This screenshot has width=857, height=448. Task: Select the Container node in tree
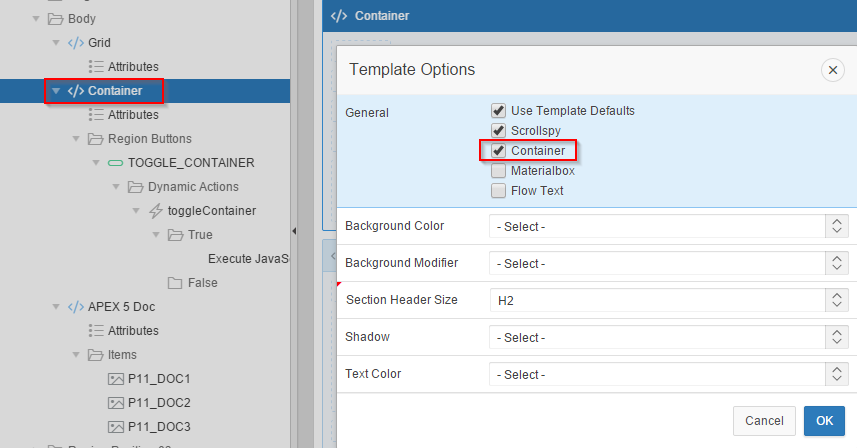114,91
